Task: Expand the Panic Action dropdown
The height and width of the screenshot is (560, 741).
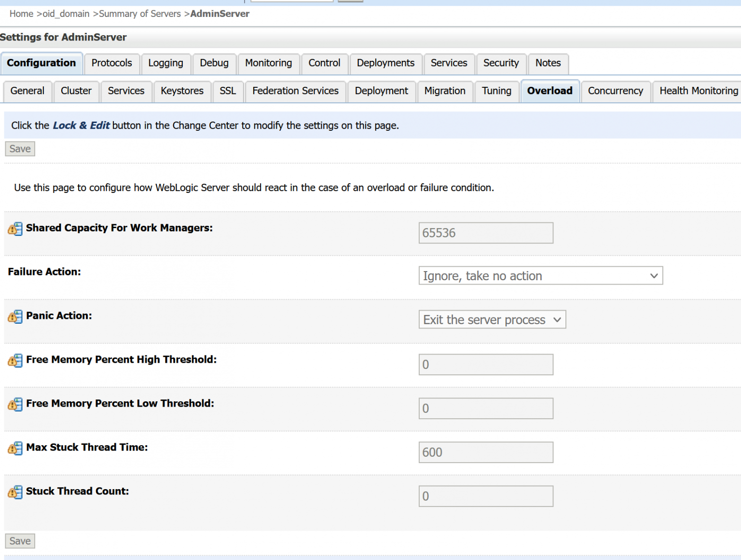Action: point(492,320)
